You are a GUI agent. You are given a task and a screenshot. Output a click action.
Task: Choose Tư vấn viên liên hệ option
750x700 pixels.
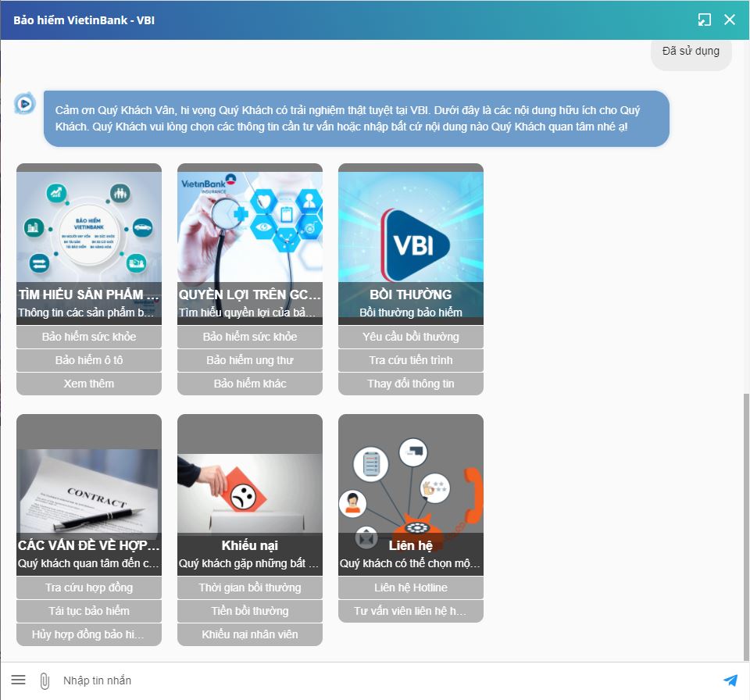pyautogui.click(x=411, y=611)
